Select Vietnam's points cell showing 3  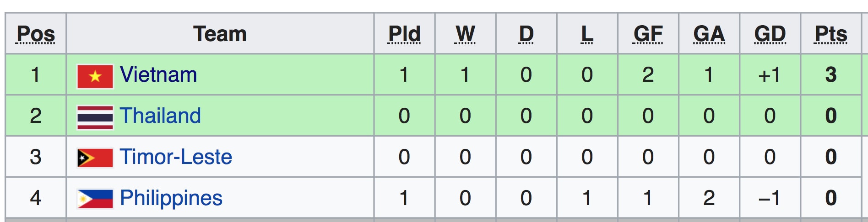(831, 74)
